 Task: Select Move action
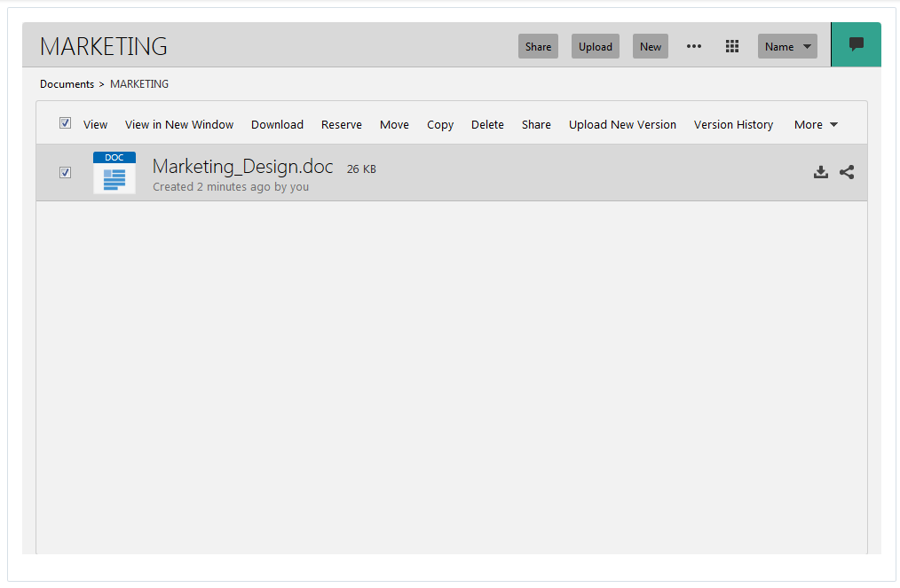coord(394,124)
